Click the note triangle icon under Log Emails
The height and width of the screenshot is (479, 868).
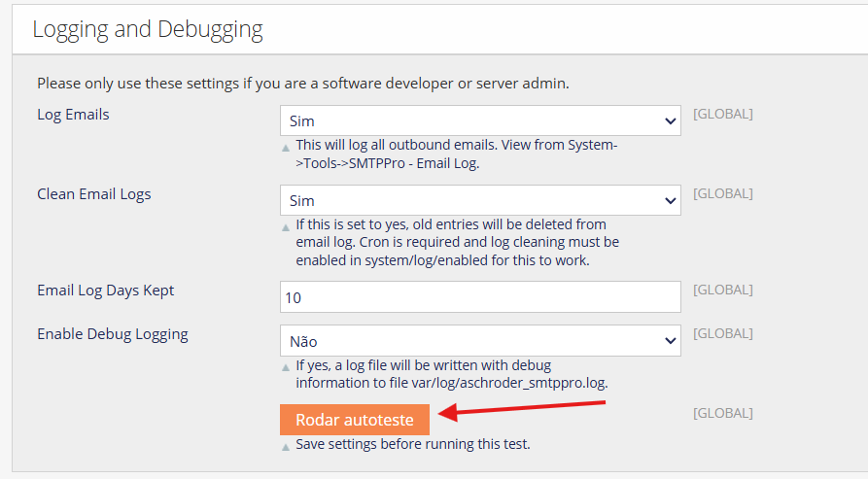286,149
